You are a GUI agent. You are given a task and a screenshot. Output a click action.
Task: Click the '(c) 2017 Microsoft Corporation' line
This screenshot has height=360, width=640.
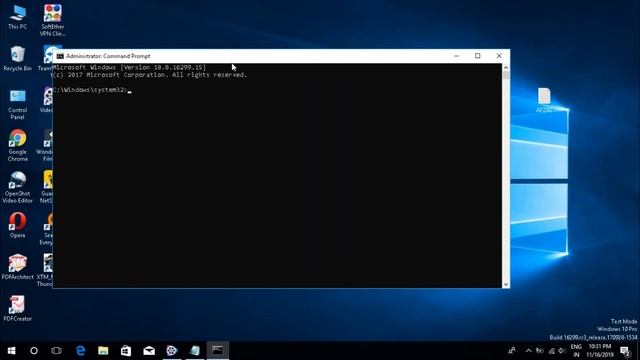[149, 75]
